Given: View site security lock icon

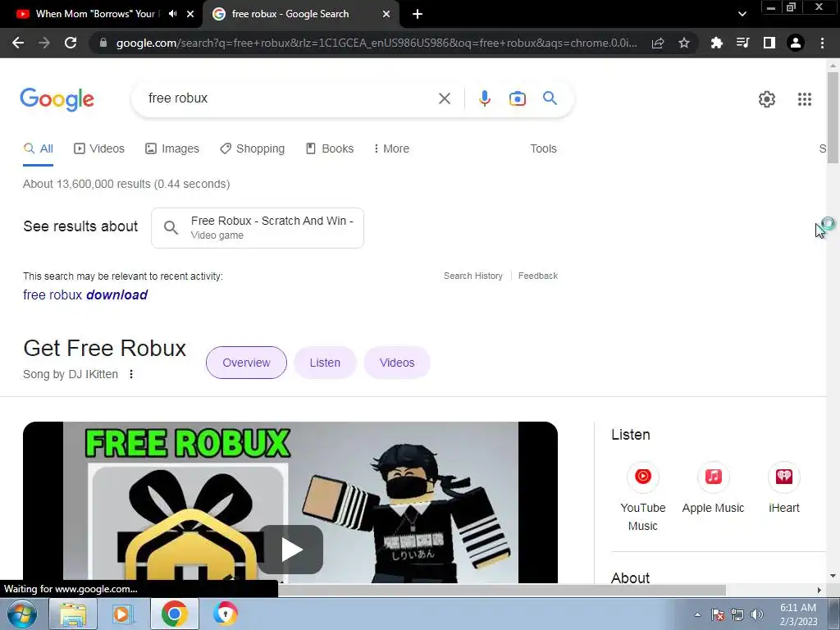Looking at the screenshot, I should 103,43.
